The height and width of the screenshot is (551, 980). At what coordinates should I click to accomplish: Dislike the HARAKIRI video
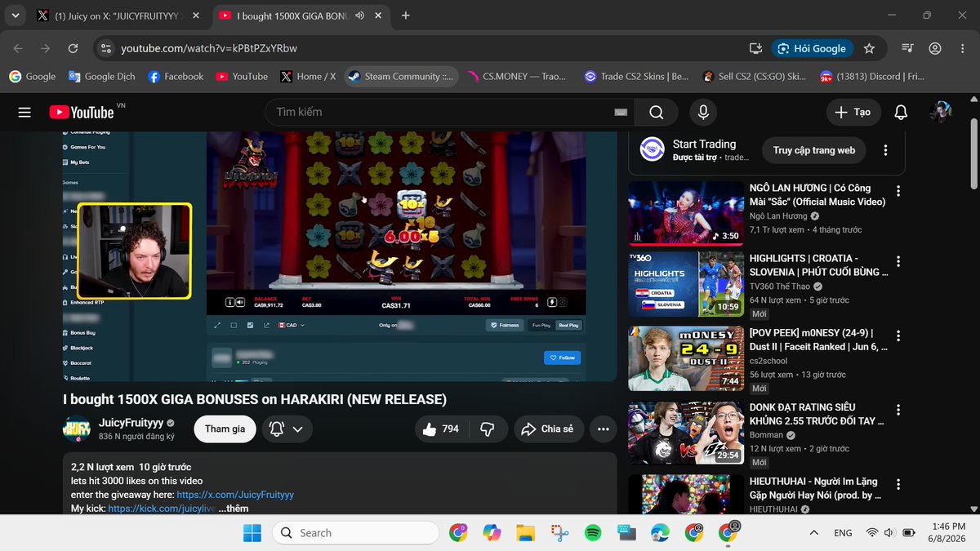pyautogui.click(x=488, y=429)
